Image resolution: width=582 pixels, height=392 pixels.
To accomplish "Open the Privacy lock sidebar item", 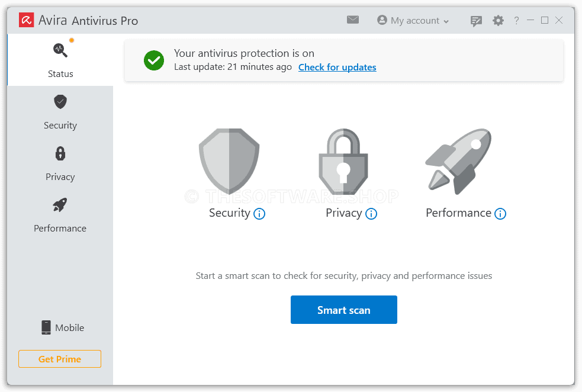I will click(x=60, y=163).
